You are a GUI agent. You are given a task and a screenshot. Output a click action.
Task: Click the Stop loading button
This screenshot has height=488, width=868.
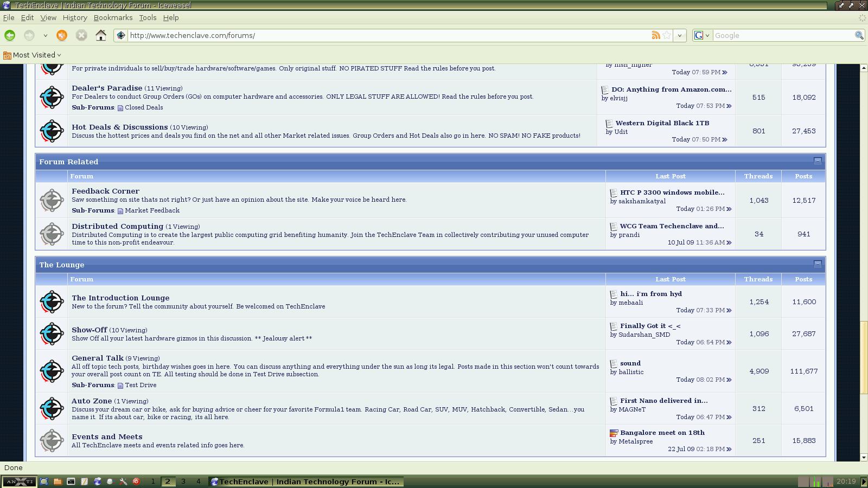[81, 35]
